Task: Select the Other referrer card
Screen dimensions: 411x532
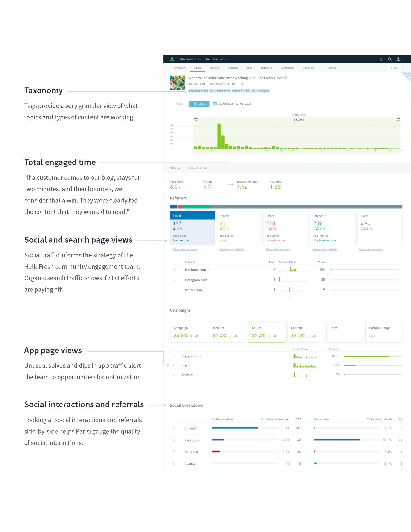Action: click(x=286, y=228)
